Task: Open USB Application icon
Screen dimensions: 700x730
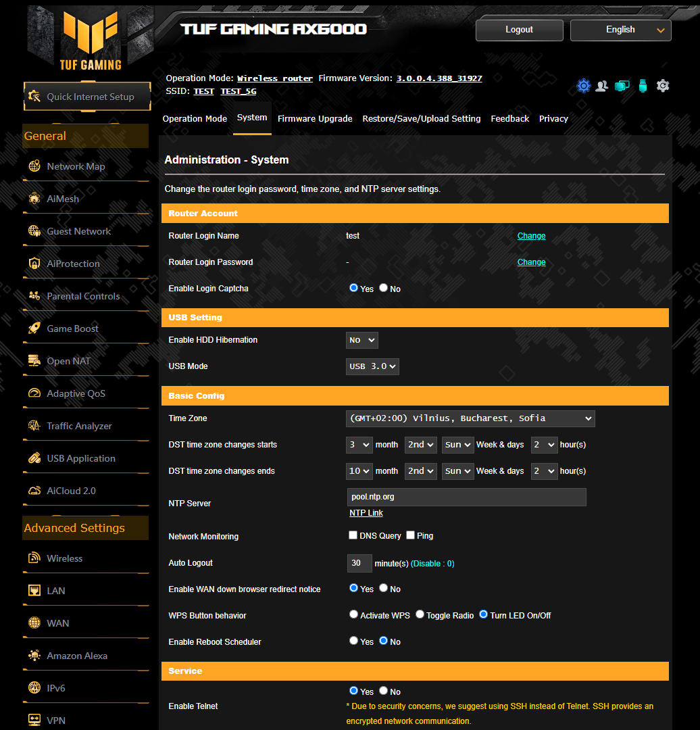Action: pos(34,458)
